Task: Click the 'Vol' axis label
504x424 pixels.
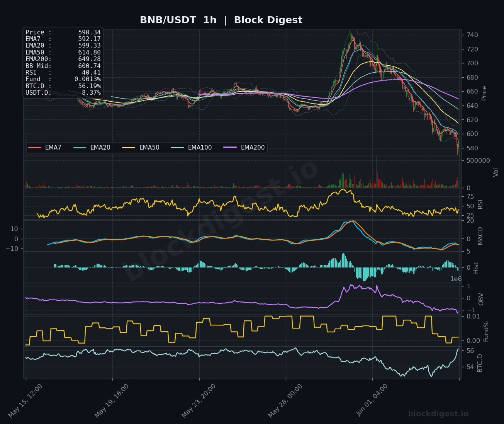Action: tap(496, 172)
